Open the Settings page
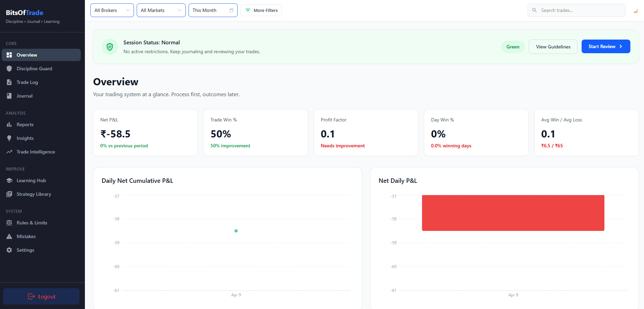The width and height of the screenshot is (644, 309). tap(41, 250)
